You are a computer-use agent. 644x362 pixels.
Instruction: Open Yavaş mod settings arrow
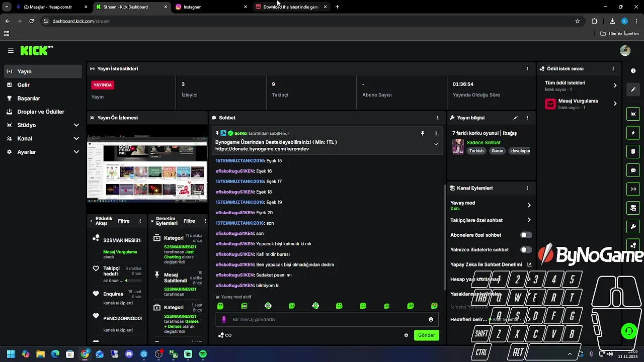pyautogui.click(x=529, y=205)
